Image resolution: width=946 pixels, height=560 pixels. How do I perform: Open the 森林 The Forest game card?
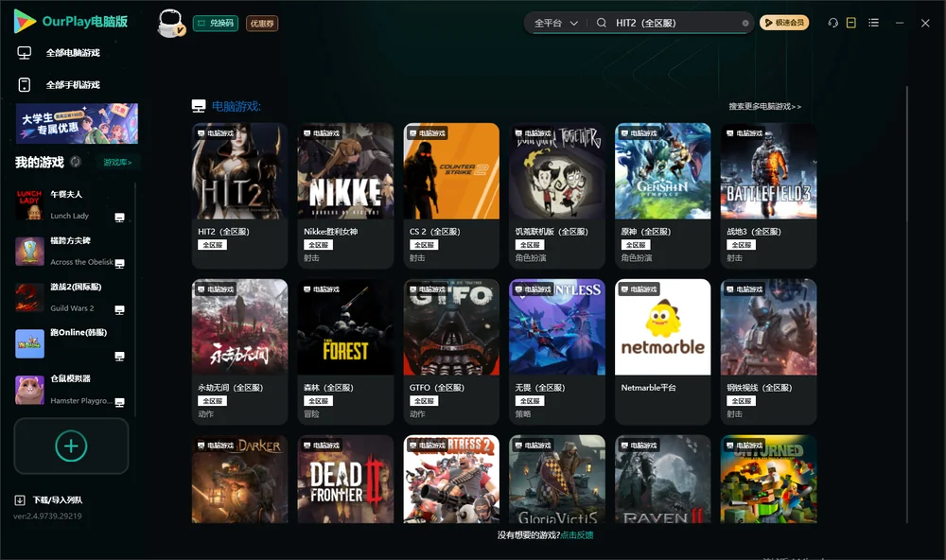(x=345, y=352)
